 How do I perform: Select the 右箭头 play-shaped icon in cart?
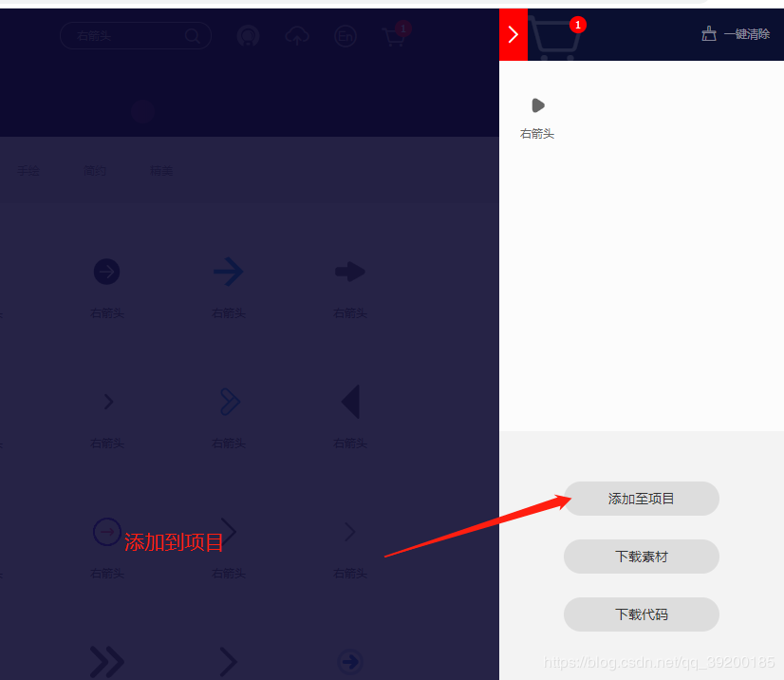point(538,105)
